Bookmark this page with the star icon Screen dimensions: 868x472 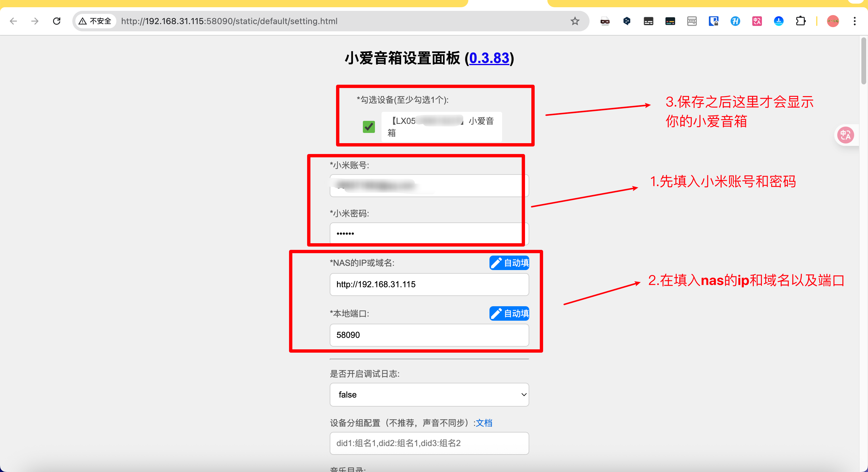click(575, 21)
